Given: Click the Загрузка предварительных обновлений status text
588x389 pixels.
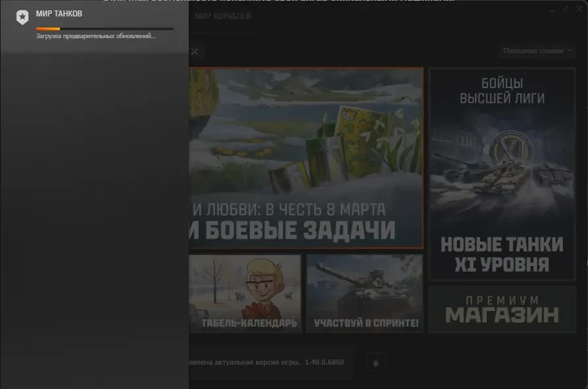Looking at the screenshot, I should (x=96, y=36).
